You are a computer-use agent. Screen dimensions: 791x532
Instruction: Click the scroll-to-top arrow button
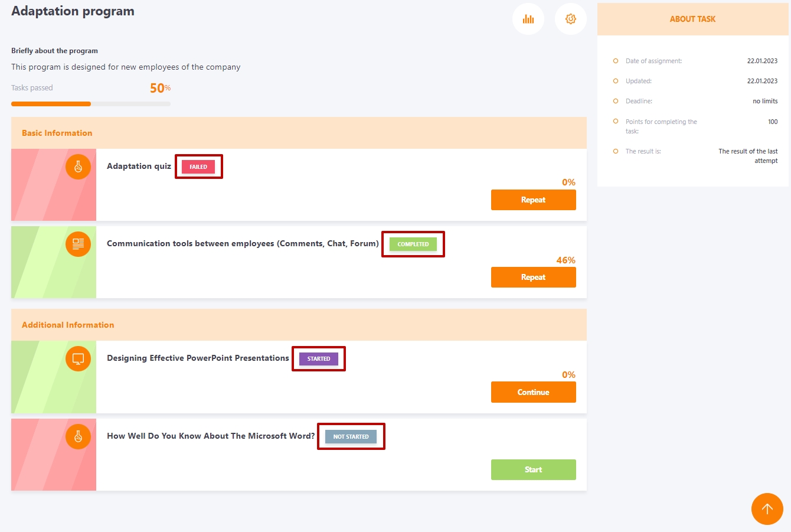point(767,509)
